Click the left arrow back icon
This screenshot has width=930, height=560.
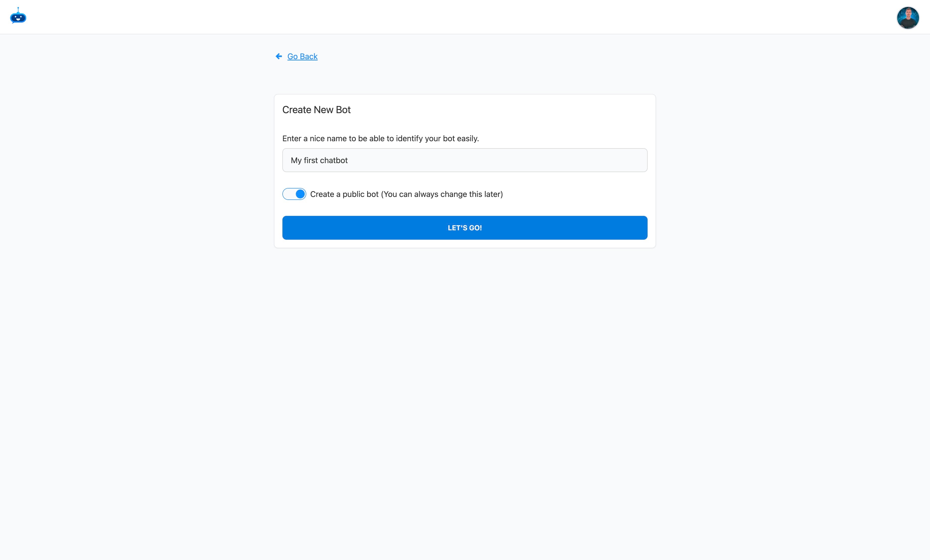279,56
